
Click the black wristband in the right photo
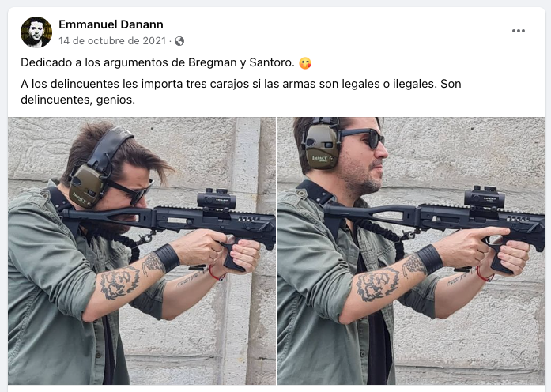[x=430, y=259]
